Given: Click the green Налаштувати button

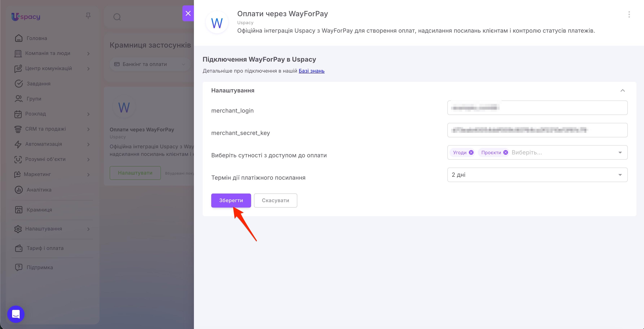Looking at the screenshot, I should 135,173.
